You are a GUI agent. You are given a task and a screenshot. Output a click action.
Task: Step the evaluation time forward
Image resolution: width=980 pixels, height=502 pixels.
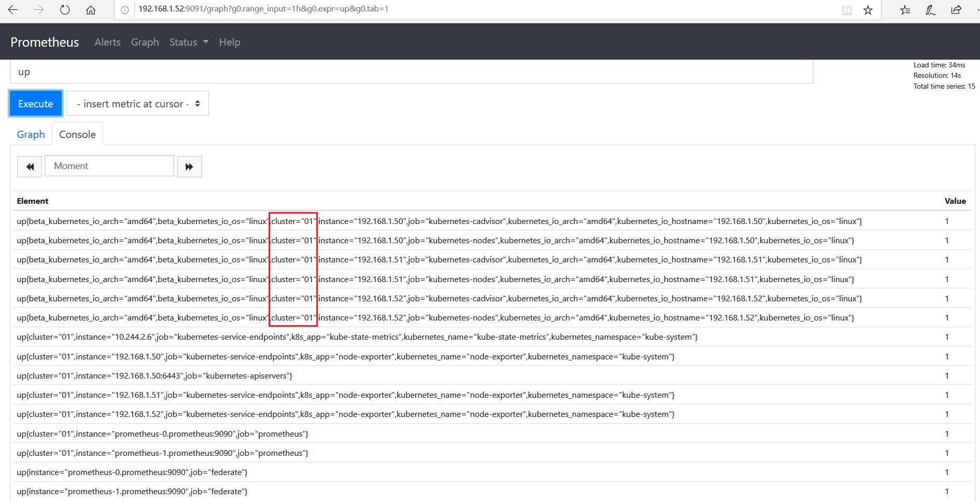click(190, 166)
